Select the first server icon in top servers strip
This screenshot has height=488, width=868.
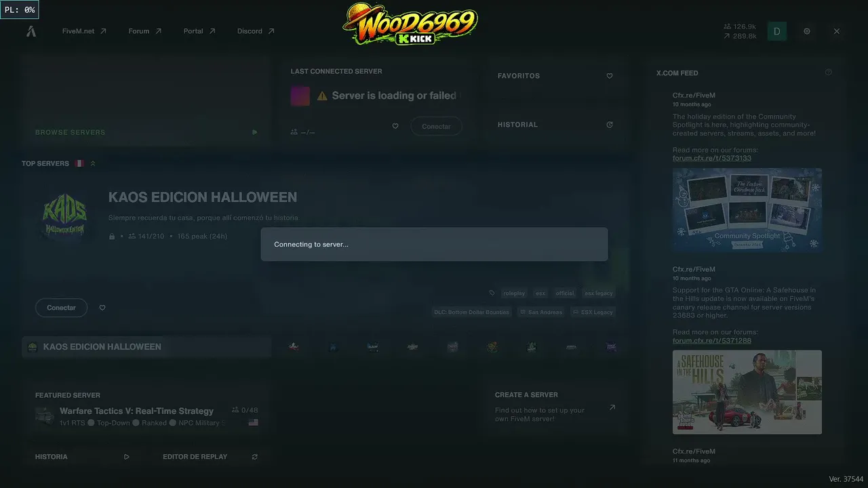294,346
